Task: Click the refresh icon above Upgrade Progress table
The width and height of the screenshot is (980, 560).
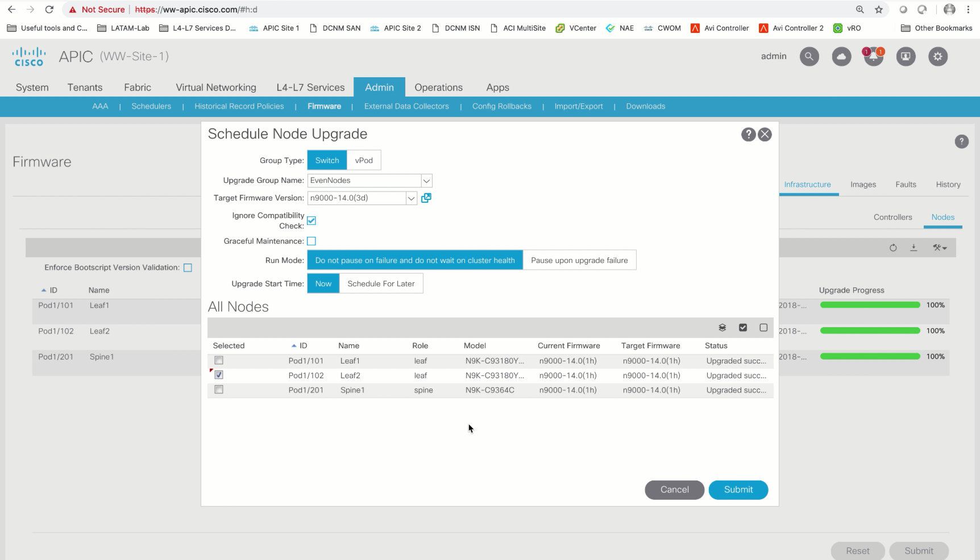Action: click(893, 248)
